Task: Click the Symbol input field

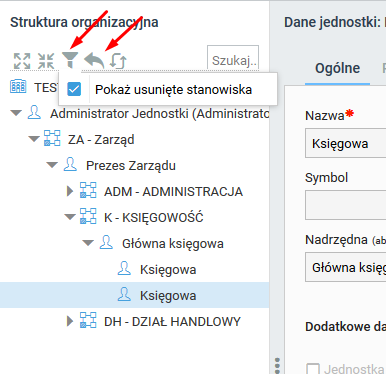Action: pos(345,205)
